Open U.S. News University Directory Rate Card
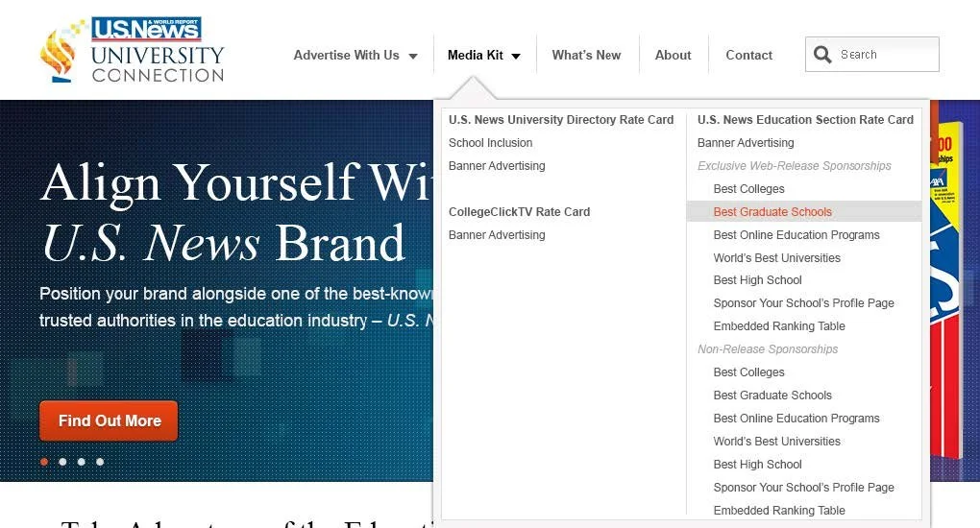 point(561,119)
